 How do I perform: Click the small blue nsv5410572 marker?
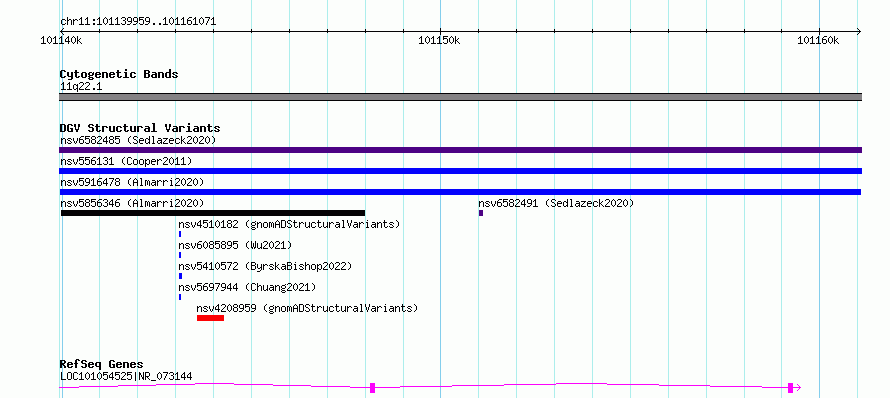point(180,276)
